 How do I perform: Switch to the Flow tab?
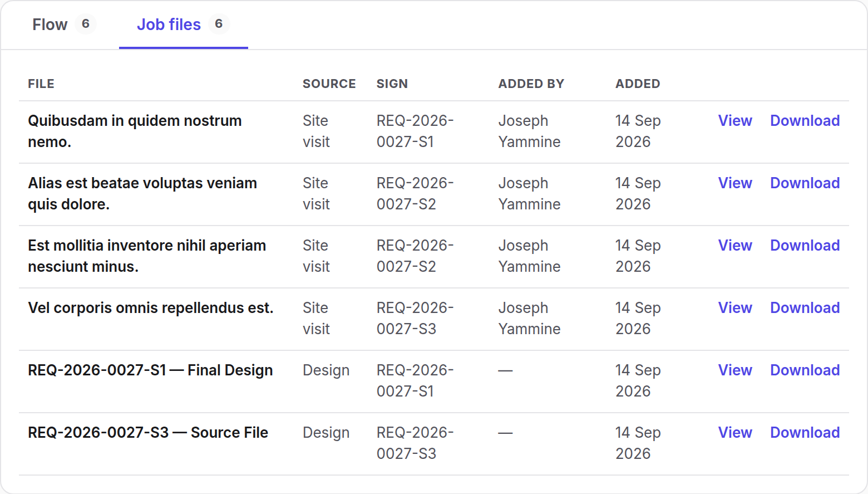(x=63, y=25)
